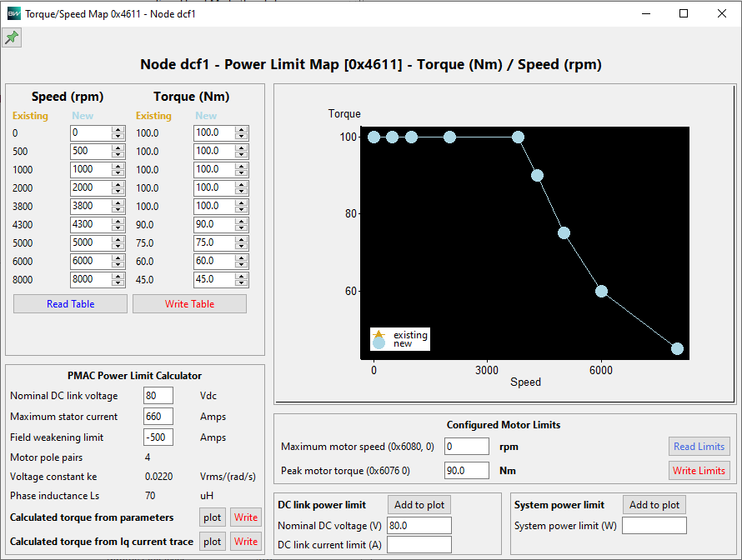Click the Read Limits button

click(x=699, y=447)
